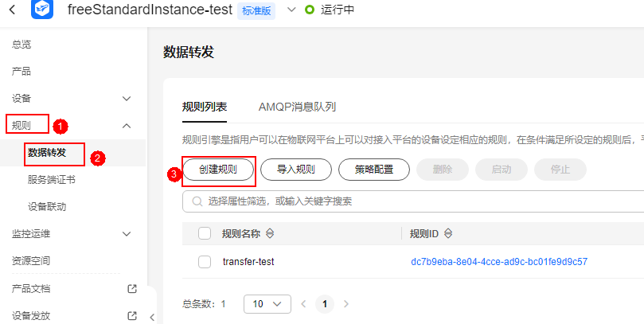This screenshot has width=644, height=324.
Task: Open instance switcher dropdown arrow
Action: click(291, 10)
